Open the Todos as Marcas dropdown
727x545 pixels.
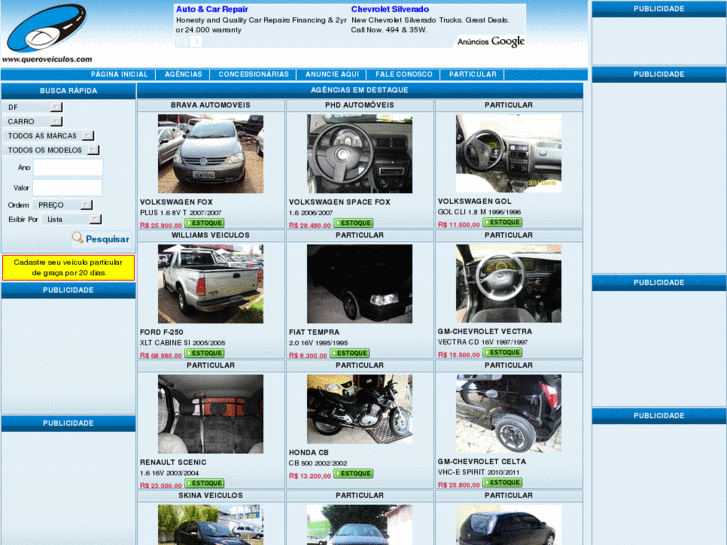click(x=88, y=136)
